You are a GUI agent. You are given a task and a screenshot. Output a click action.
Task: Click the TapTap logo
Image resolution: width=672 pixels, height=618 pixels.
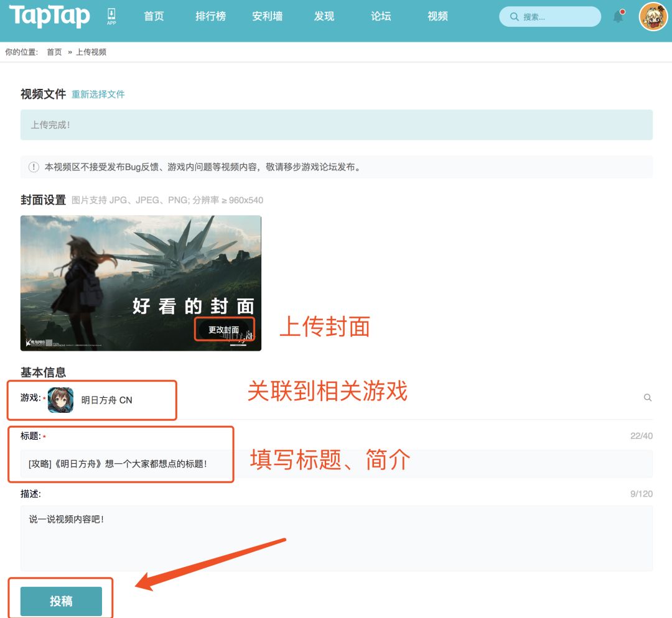pyautogui.click(x=49, y=17)
